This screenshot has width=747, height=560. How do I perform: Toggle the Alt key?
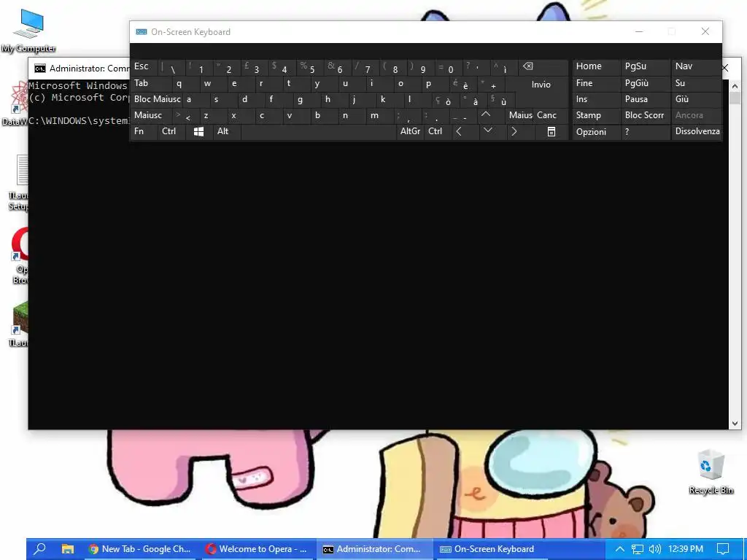coord(227,132)
